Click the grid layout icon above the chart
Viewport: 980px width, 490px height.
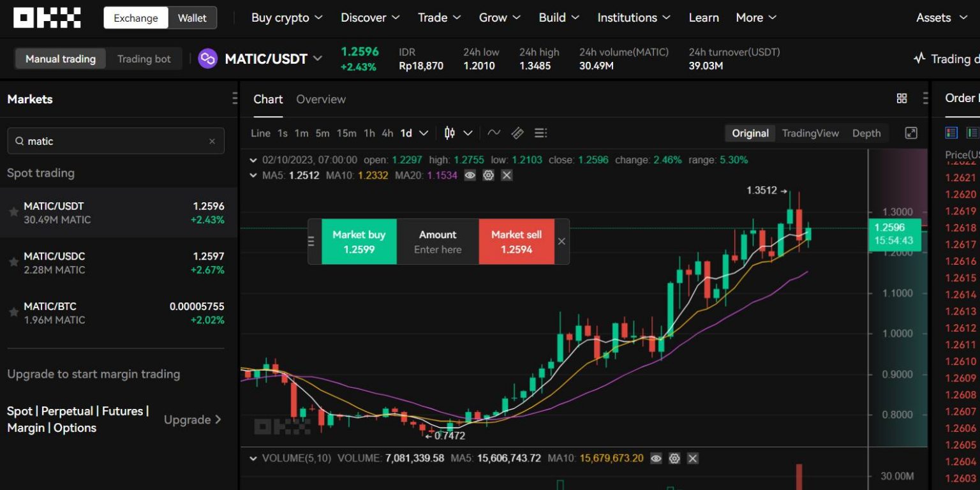pos(902,98)
